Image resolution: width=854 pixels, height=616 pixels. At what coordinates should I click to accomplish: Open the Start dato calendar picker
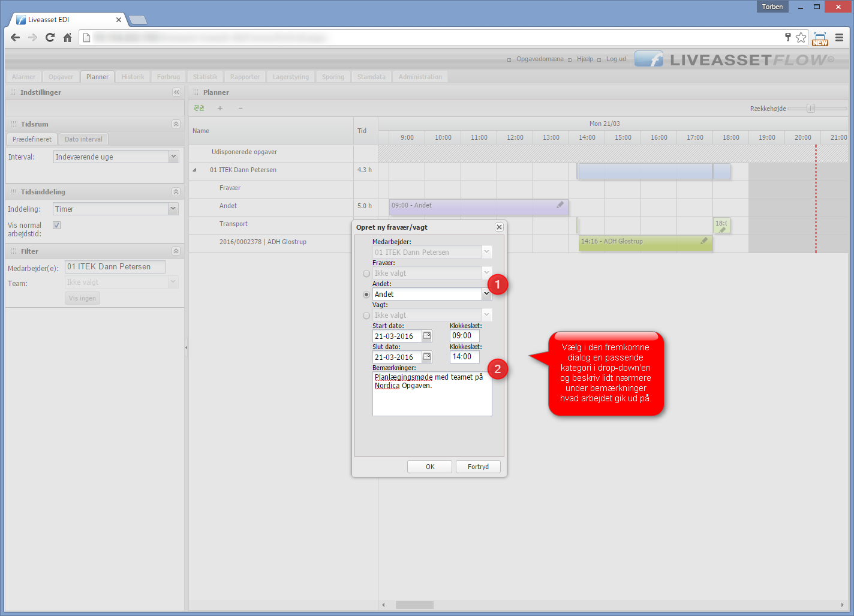(x=427, y=336)
